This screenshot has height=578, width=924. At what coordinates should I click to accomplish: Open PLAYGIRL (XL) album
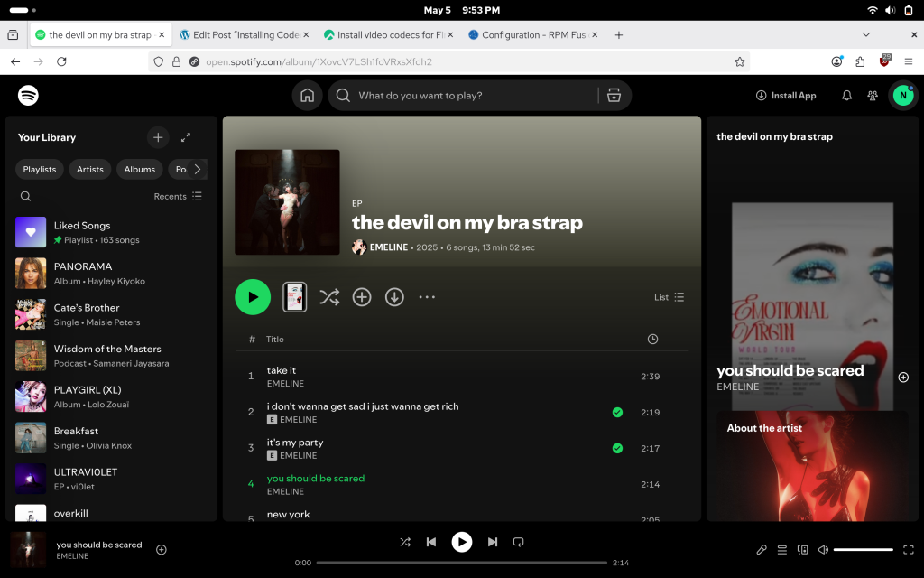coord(111,397)
